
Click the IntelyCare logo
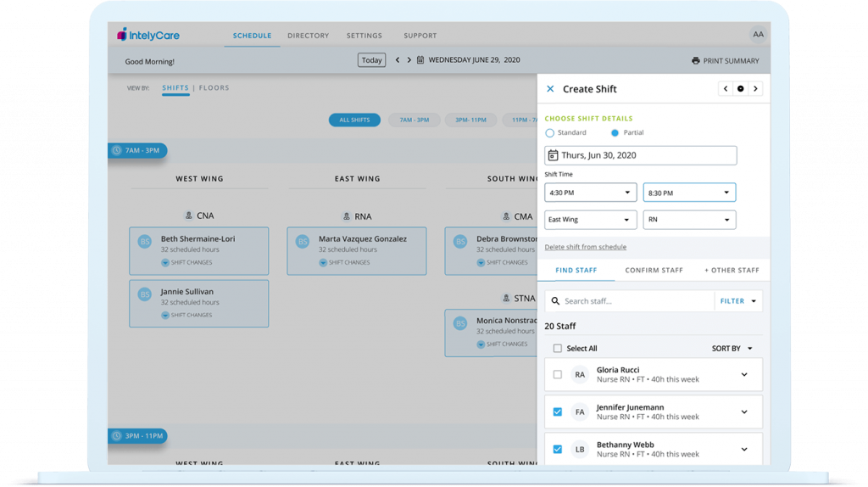pos(149,36)
